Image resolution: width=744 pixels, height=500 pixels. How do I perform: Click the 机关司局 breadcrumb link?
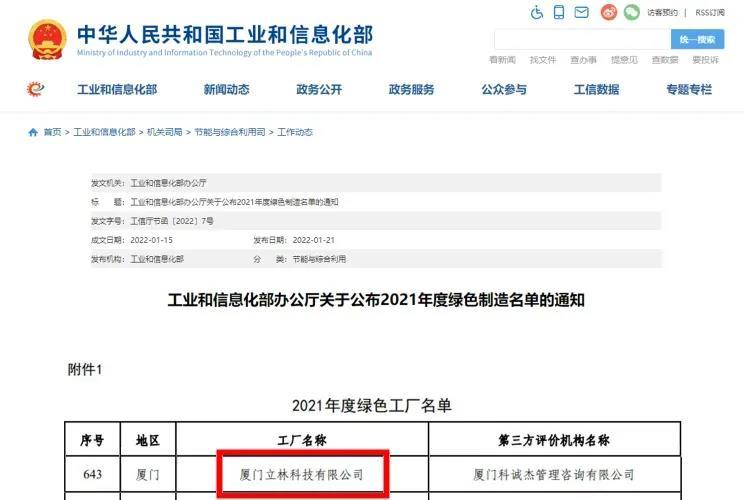point(165,132)
